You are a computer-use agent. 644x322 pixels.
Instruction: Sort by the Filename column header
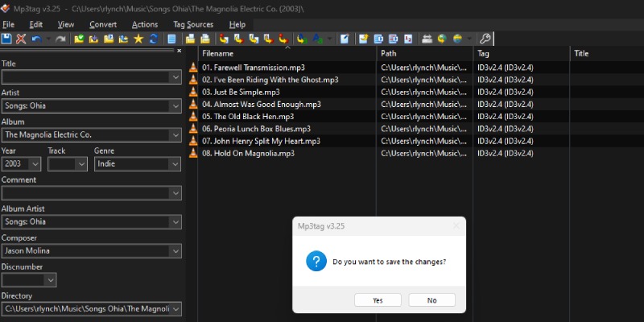[287, 54]
